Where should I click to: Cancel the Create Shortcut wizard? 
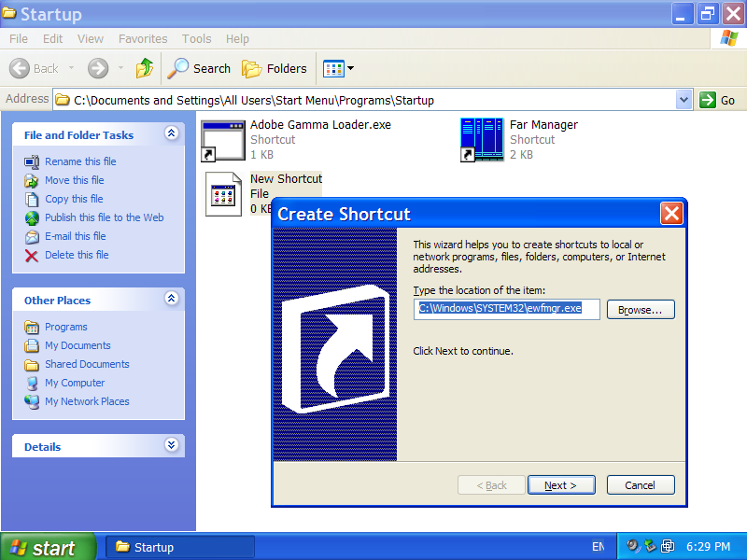coord(641,484)
